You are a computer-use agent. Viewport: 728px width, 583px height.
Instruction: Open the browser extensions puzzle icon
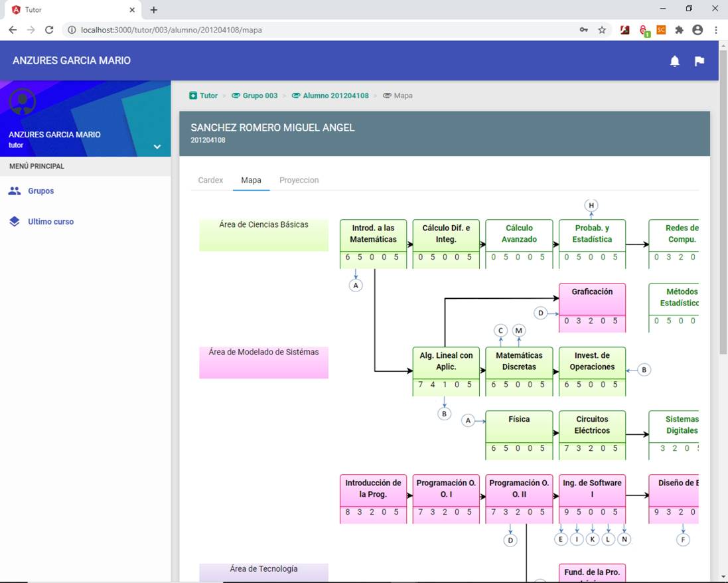tap(679, 30)
